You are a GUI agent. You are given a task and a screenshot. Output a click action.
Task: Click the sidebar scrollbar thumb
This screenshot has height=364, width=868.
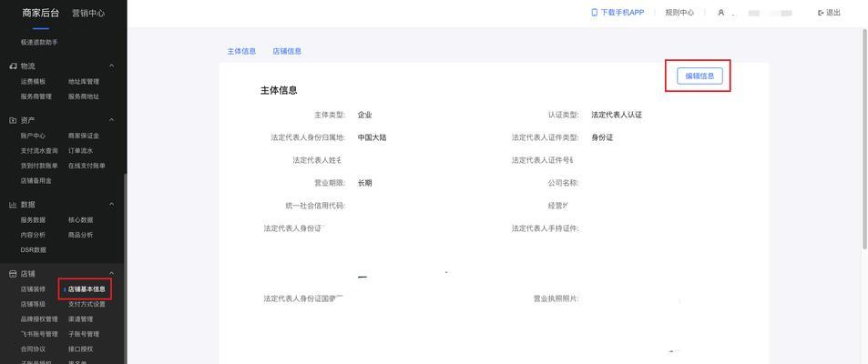(126, 268)
